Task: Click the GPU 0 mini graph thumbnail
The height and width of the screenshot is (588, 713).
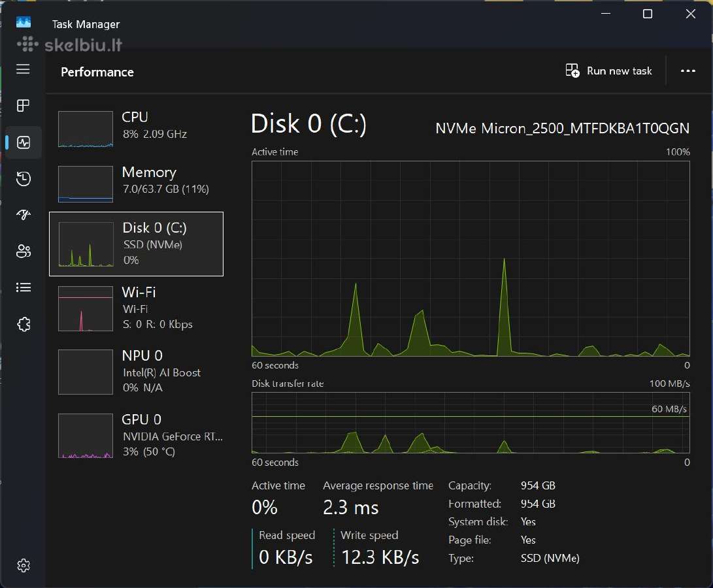Action: click(86, 436)
